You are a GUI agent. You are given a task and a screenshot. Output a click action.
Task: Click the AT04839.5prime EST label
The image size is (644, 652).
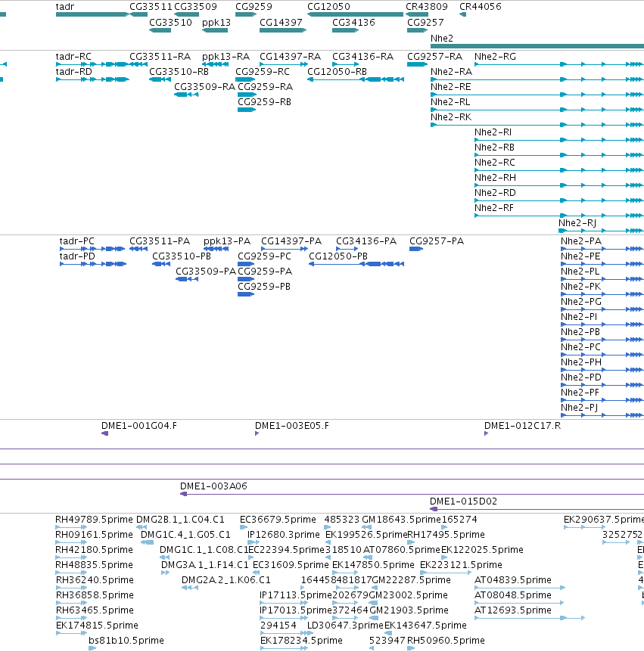[x=513, y=579]
